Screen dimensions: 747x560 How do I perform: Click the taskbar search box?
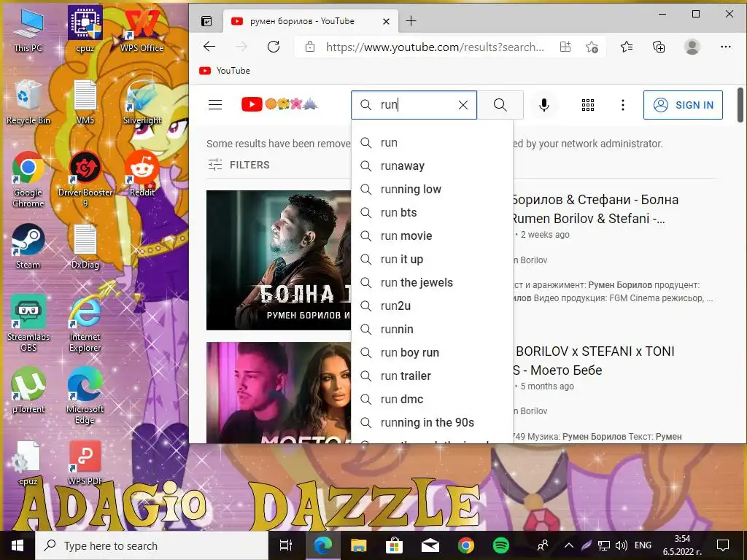coord(152,545)
